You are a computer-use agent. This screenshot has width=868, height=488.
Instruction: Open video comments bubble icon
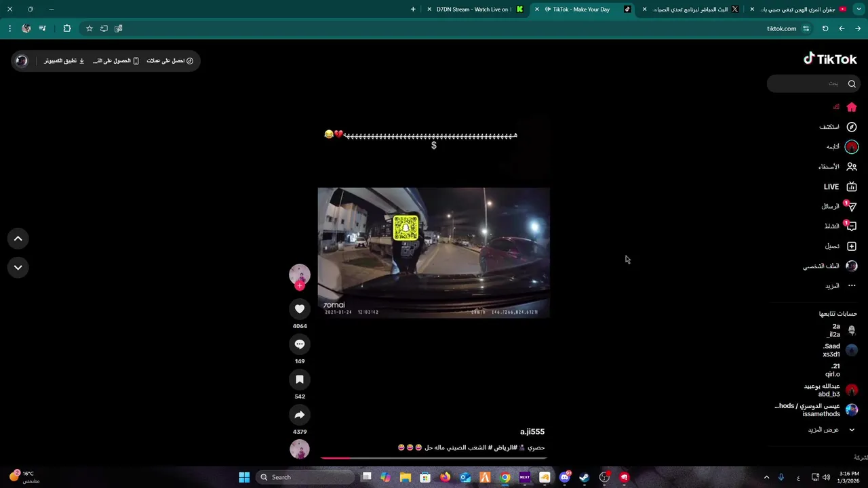(x=300, y=344)
